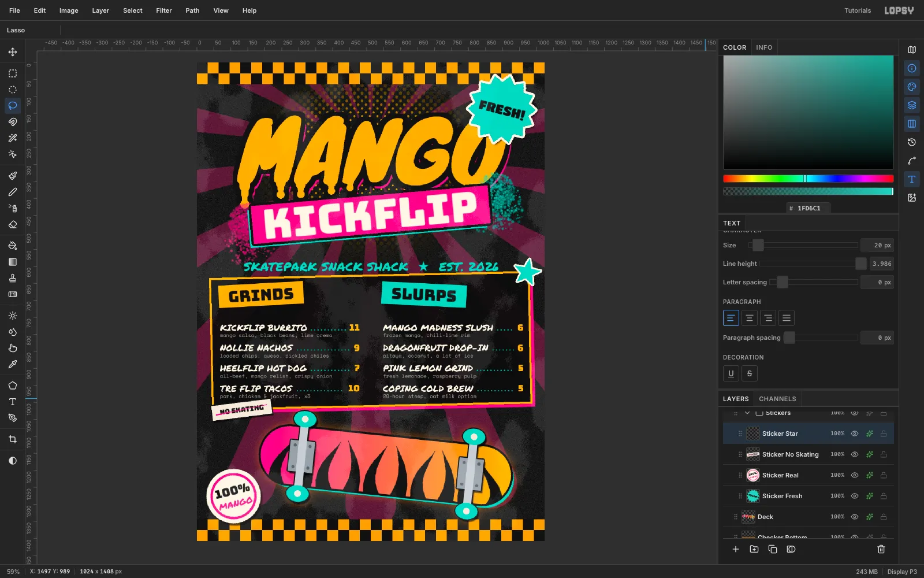This screenshot has width=924, height=578.
Task: Select the Gradient tool
Action: [13, 262]
